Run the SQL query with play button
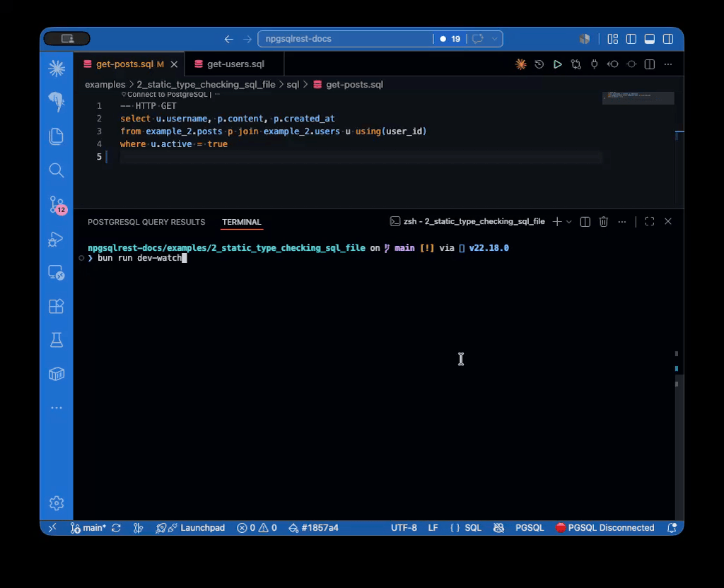Image resolution: width=724 pixels, height=588 pixels. point(558,64)
